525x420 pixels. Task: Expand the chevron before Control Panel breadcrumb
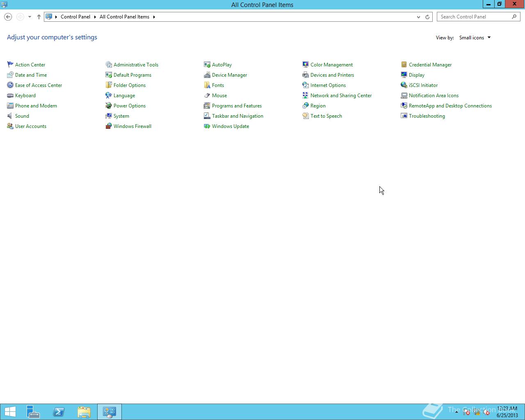point(56,17)
